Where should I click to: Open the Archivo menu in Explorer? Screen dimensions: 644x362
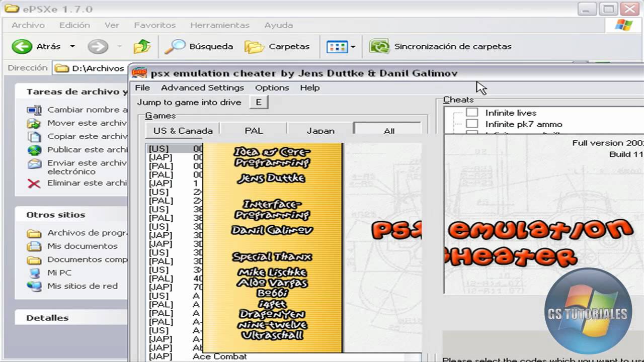coord(28,25)
